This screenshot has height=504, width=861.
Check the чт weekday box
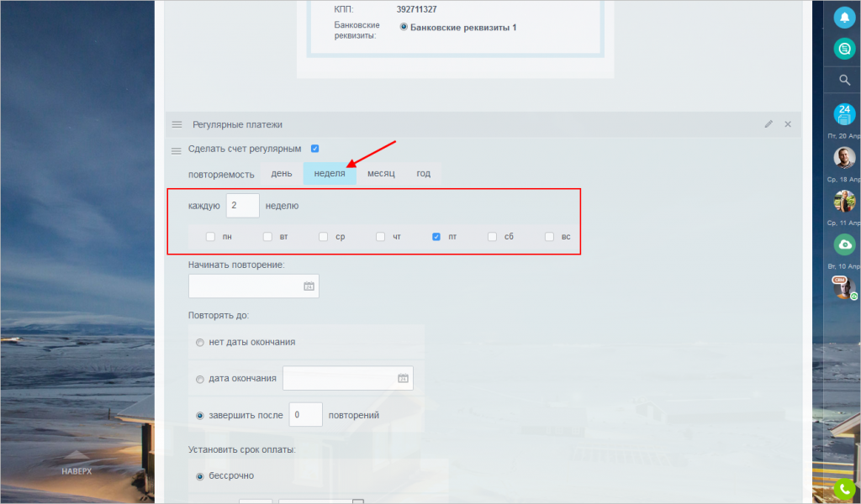(381, 237)
